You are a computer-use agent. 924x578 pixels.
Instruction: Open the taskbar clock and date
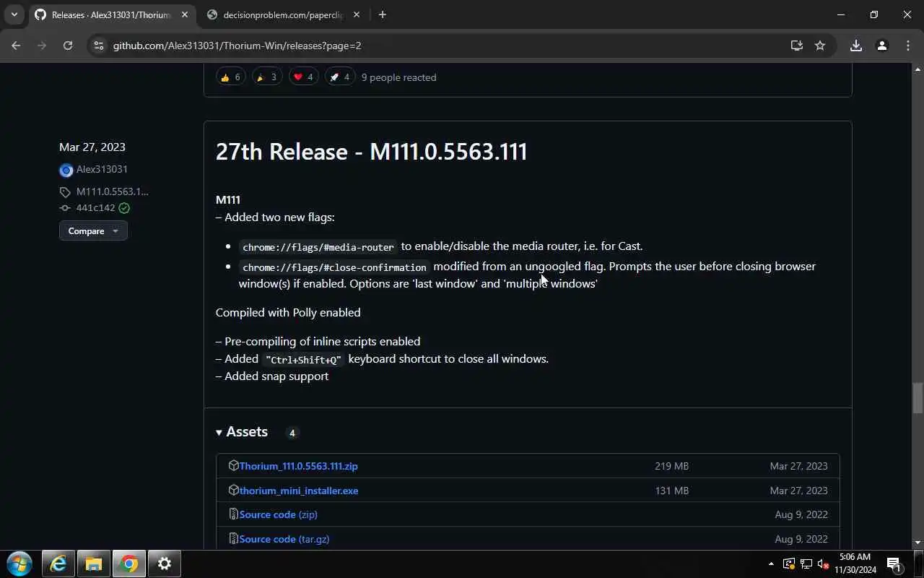click(x=855, y=564)
